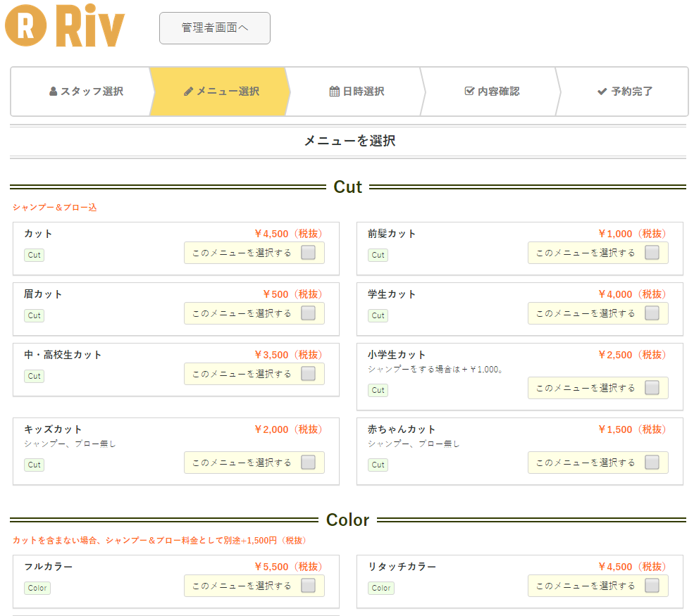Image resolution: width=694 pixels, height=616 pixels.
Task: Click the メニューを選択 heading
Action: click(349, 141)
